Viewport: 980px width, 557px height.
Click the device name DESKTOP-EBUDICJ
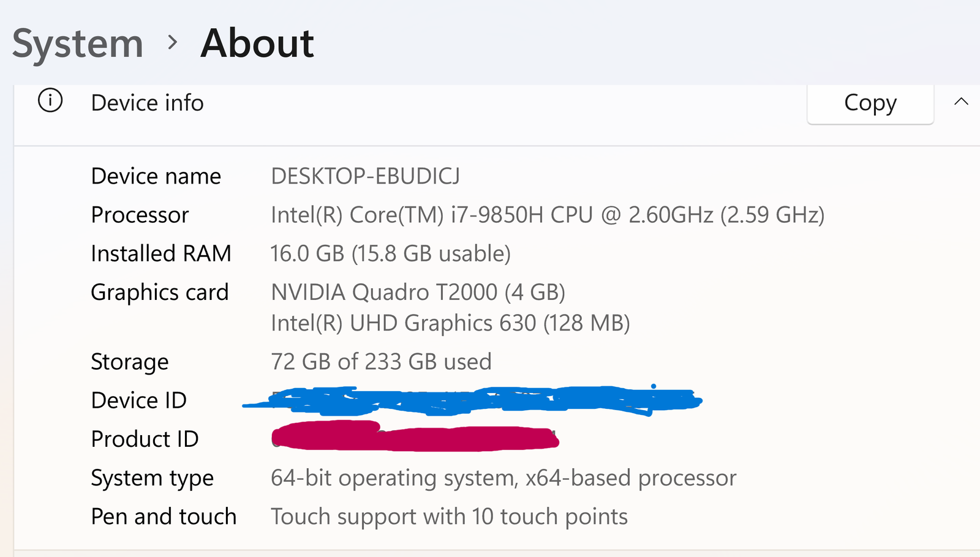click(366, 176)
